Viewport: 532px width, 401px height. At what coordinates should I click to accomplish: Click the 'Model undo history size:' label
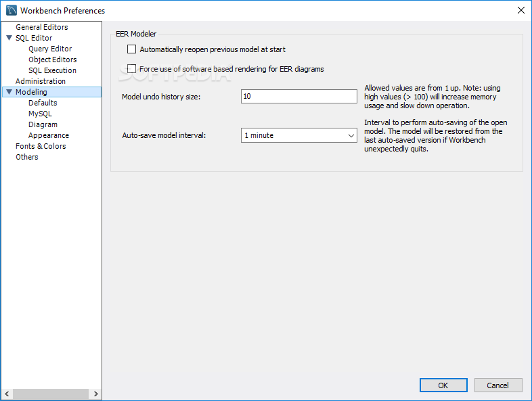[x=161, y=97]
